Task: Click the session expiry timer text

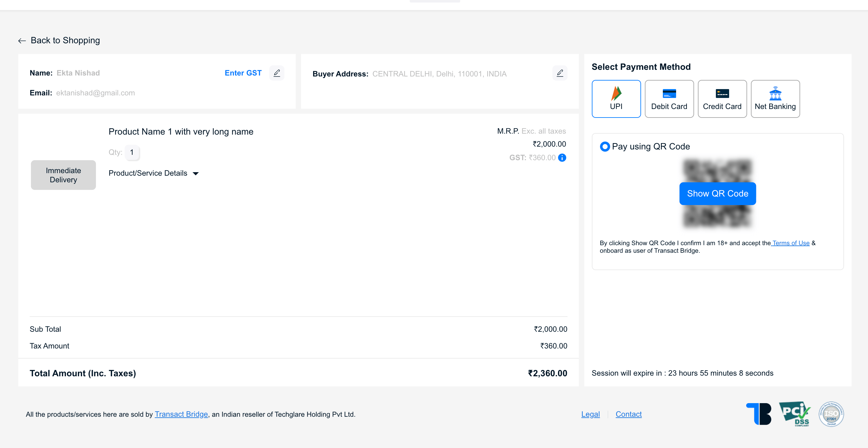Action: click(682, 373)
